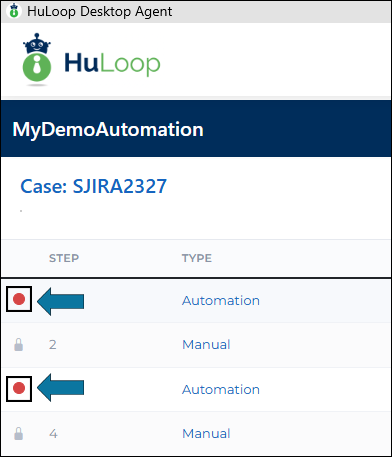The image size is (392, 457).
Task: Open the first Automation type link
Action: coord(221,301)
